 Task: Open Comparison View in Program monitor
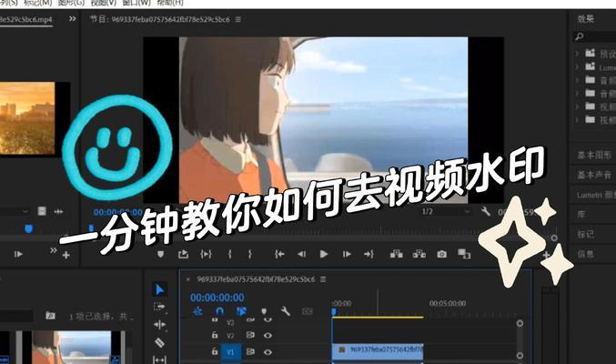464,254
